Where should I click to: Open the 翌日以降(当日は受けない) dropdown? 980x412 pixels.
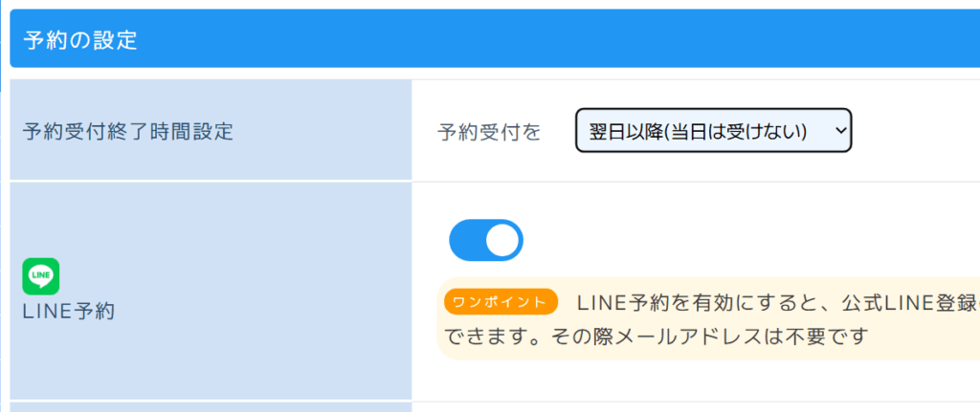pos(712,131)
